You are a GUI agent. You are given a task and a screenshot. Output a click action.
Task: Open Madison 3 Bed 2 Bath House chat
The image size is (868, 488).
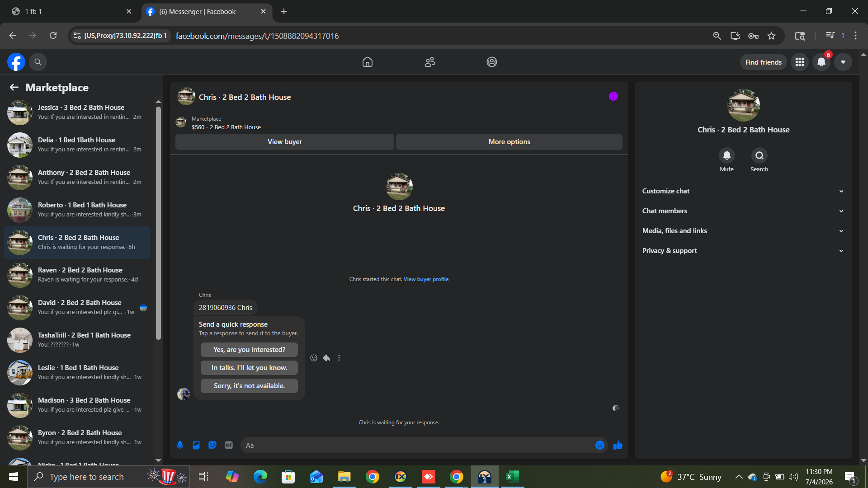coord(77,405)
